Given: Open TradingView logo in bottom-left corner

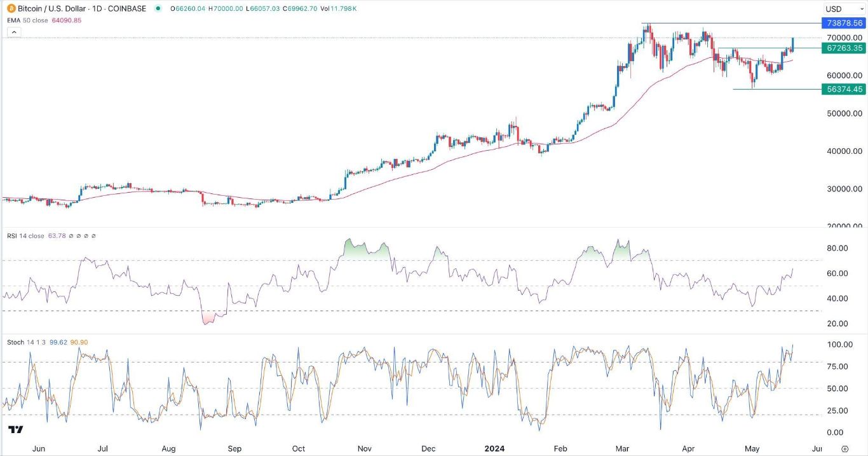Looking at the screenshot, I should (x=17, y=431).
